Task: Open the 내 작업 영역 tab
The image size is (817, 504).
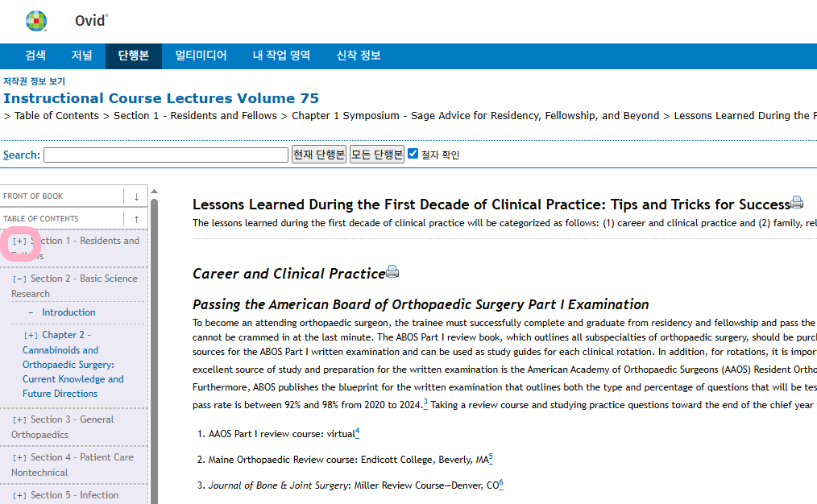Action: (x=282, y=56)
